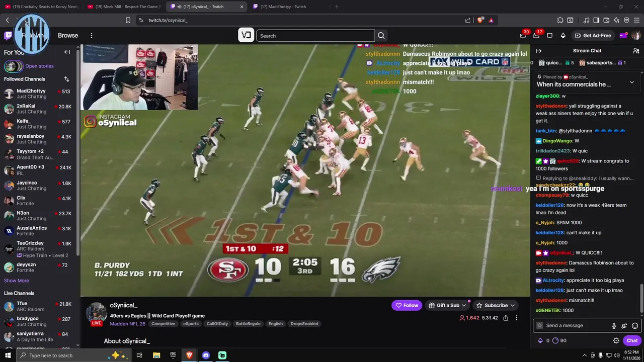Open Prime loot notifications with 30 badge
644x362 pixels.
coord(523,35)
